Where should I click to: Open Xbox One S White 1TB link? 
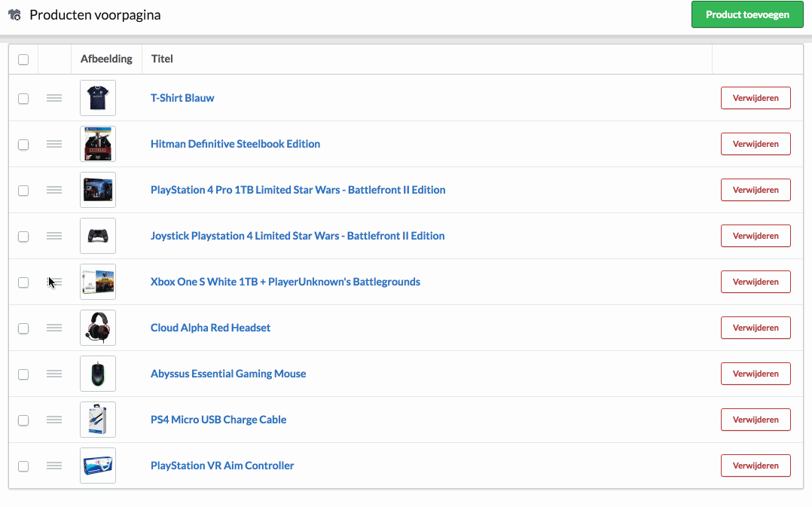point(285,282)
